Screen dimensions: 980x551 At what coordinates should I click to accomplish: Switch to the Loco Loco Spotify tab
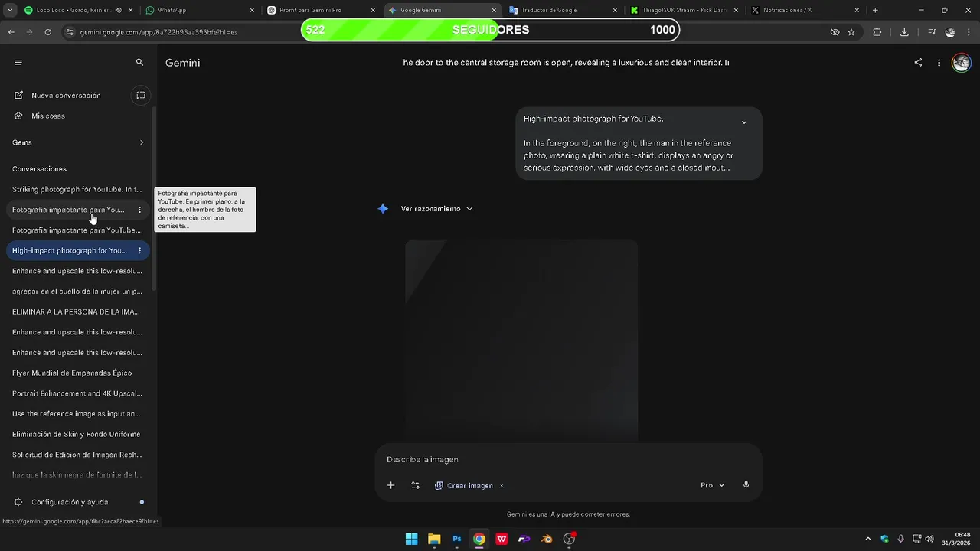[x=73, y=11]
